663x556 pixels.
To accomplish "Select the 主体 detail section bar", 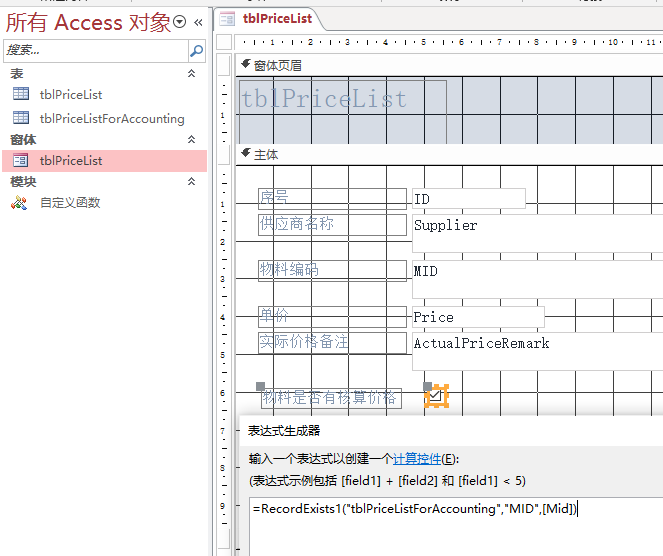I will click(449, 155).
